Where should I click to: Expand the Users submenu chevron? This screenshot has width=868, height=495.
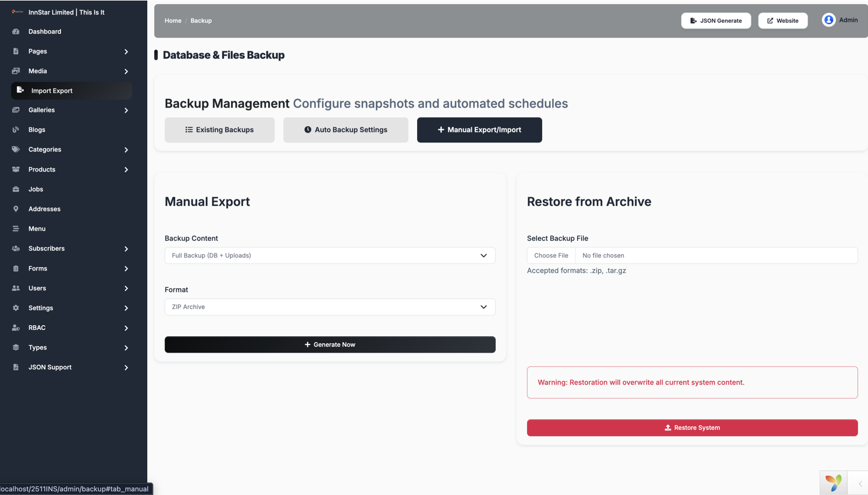click(126, 288)
